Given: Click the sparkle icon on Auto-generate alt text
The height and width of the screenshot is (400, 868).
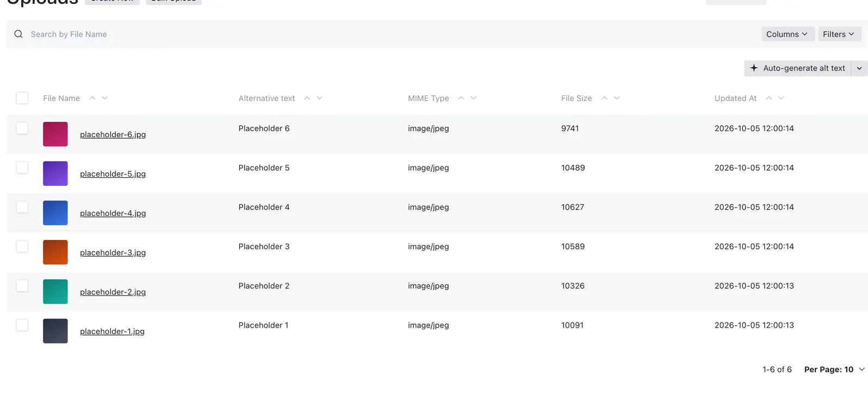Looking at the screenshot, I should tap(754, 68).
